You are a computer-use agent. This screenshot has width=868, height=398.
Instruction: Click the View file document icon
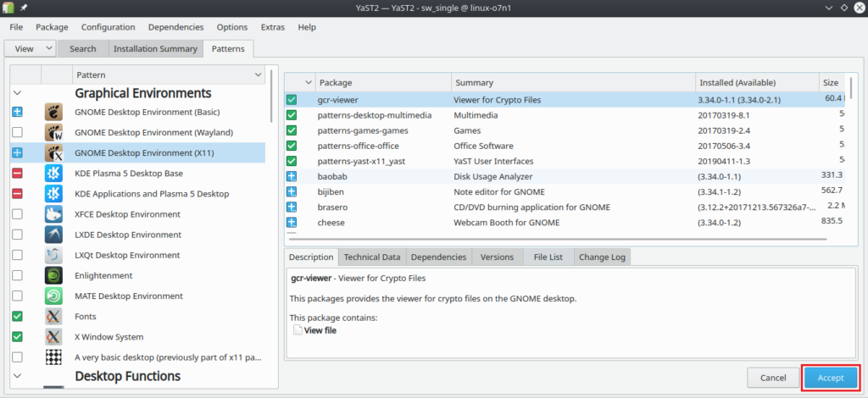tap(298, 330)
